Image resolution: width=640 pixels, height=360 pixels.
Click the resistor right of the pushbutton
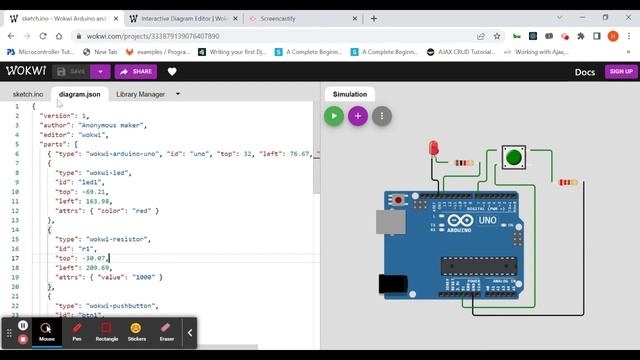tap(568, 182)
